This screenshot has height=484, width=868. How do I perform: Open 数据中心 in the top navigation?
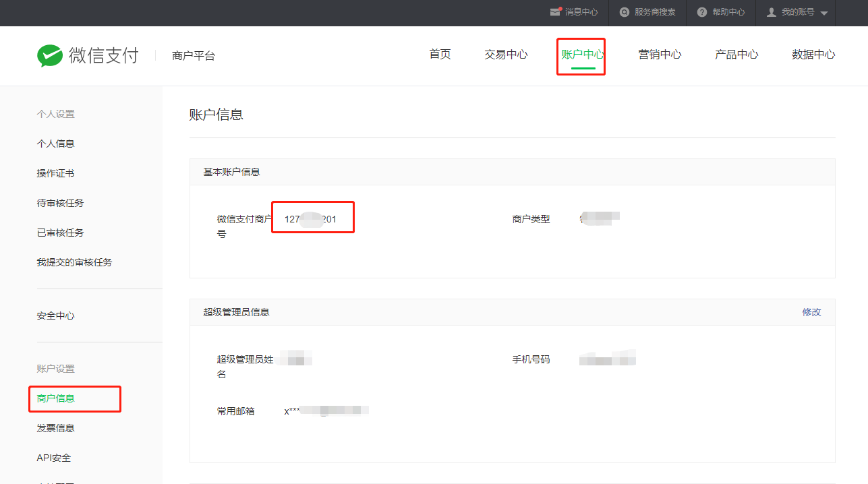pos(813,55)
